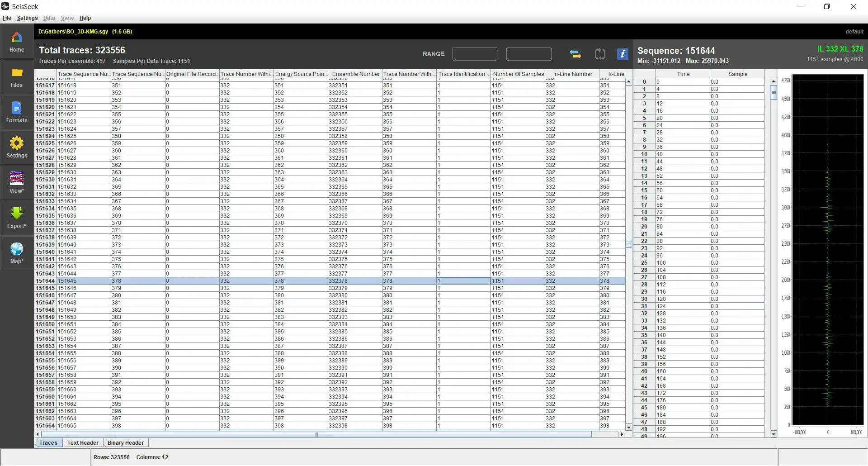Viewport: 868px width, 466px height.
Task: Click the sample table scrollbar thumb
Action: point(774,93)
